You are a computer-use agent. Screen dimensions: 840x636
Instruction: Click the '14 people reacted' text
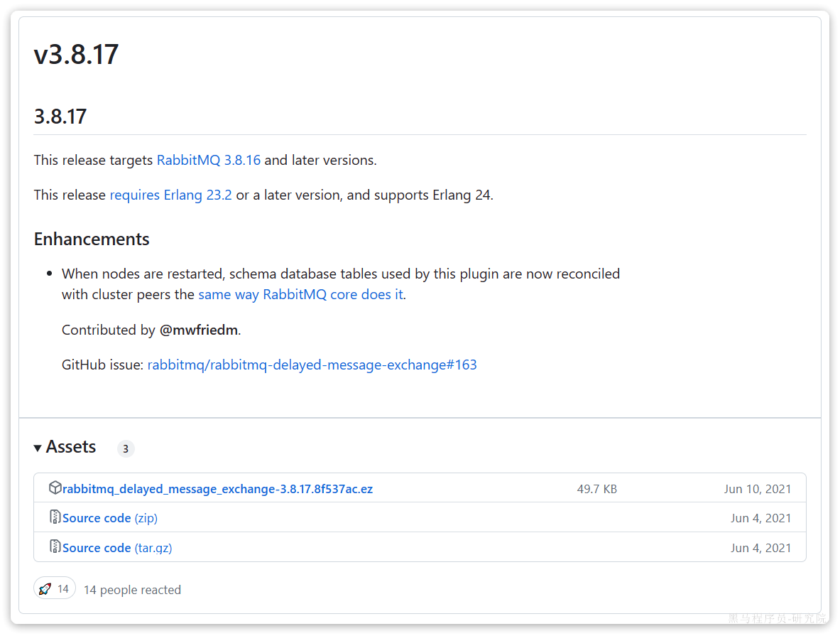tap(132, 590)
